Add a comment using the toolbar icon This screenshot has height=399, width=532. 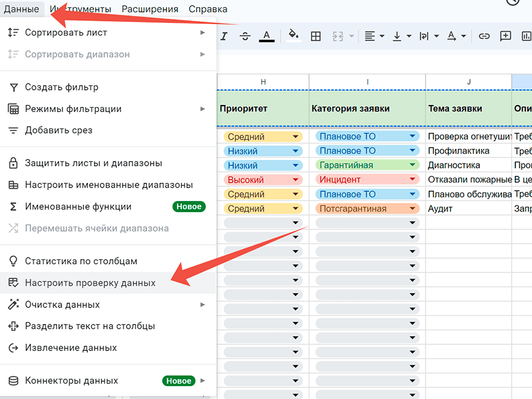[x=506, y=36]
